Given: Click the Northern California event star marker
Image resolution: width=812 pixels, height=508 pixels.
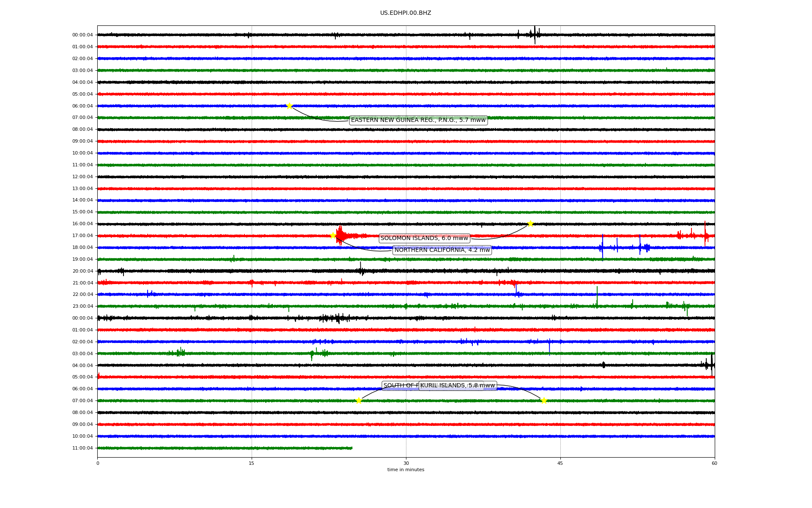Looking at the screenshot, I should [333, 235].
